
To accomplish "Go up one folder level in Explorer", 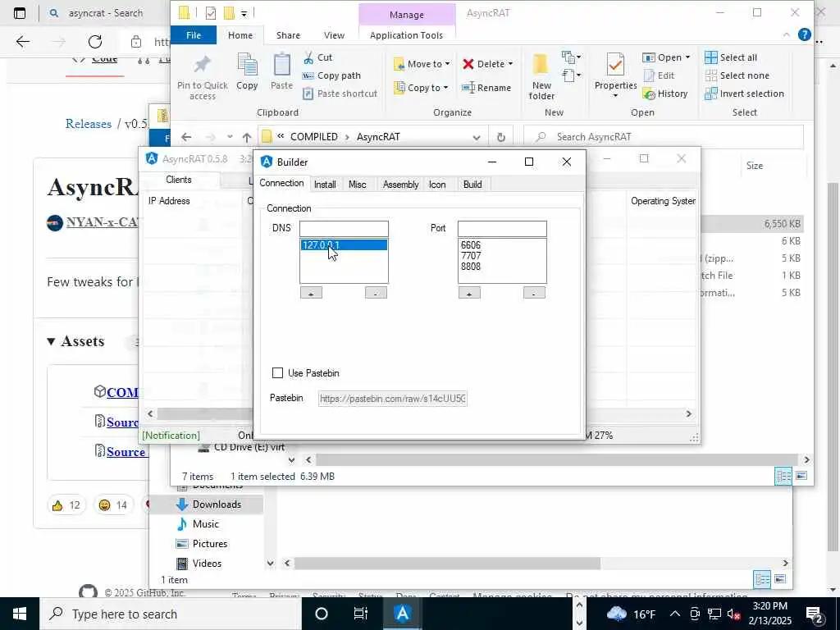I will (246, 137).
